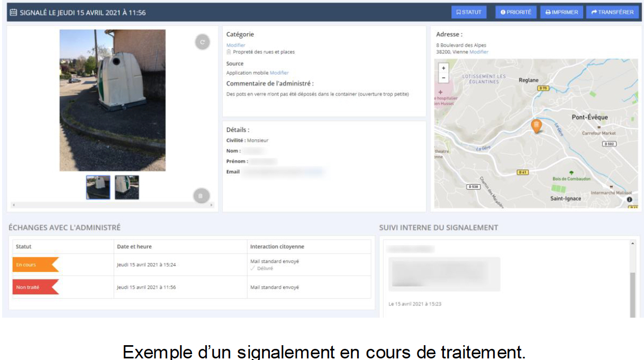Click the orange location pin on map
This screenshot has height=360, width=644.
coord(537,126)
